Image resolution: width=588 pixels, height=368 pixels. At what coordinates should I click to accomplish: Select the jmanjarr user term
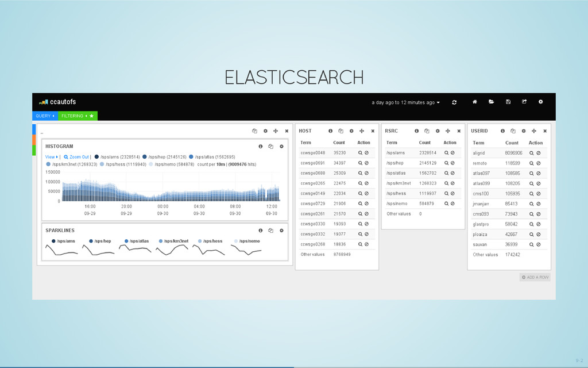(x=481, y=204)
